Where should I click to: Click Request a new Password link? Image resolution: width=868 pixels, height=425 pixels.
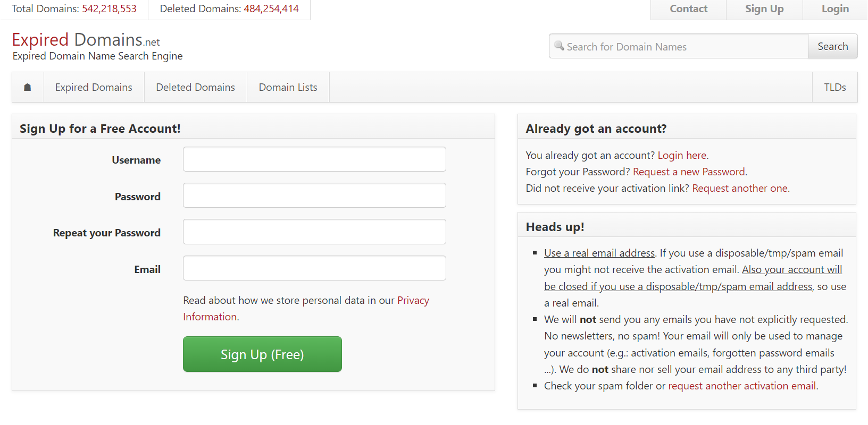click(x=689, y=172)
